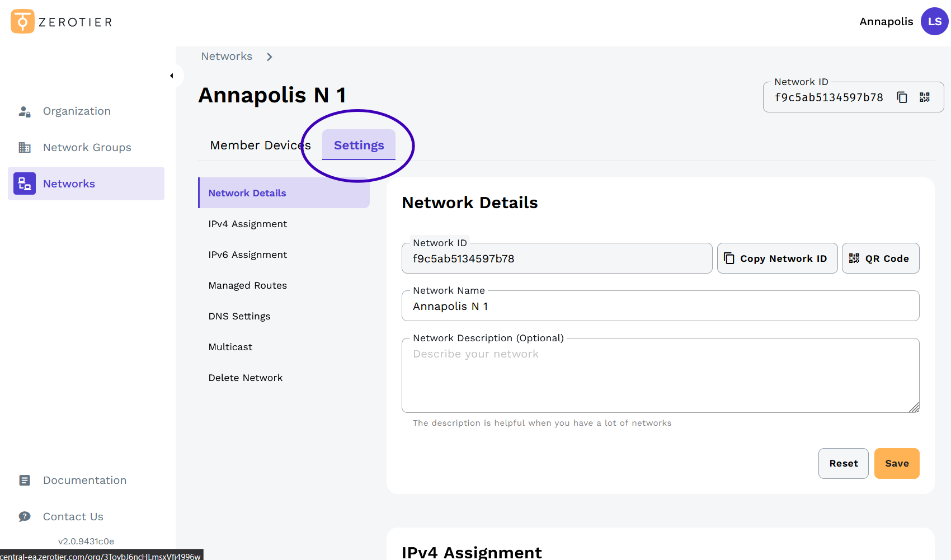Open QR code from the top-right Network ID box

pyautogui.click(x=925, y=97)
